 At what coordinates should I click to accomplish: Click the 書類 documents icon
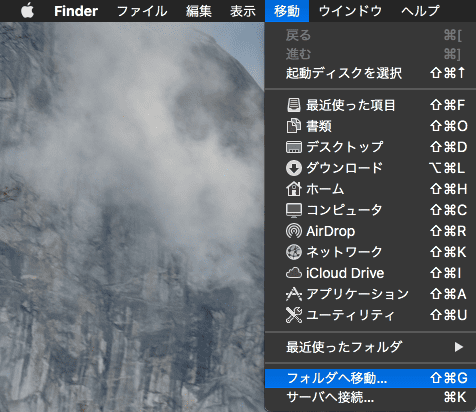294,126
